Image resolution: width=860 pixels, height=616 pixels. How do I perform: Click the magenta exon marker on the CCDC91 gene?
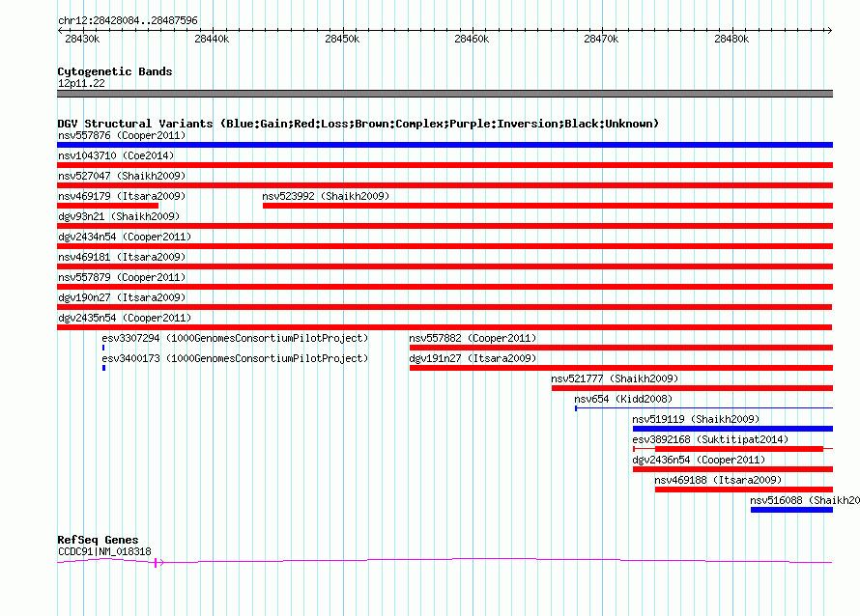(156, 562)
